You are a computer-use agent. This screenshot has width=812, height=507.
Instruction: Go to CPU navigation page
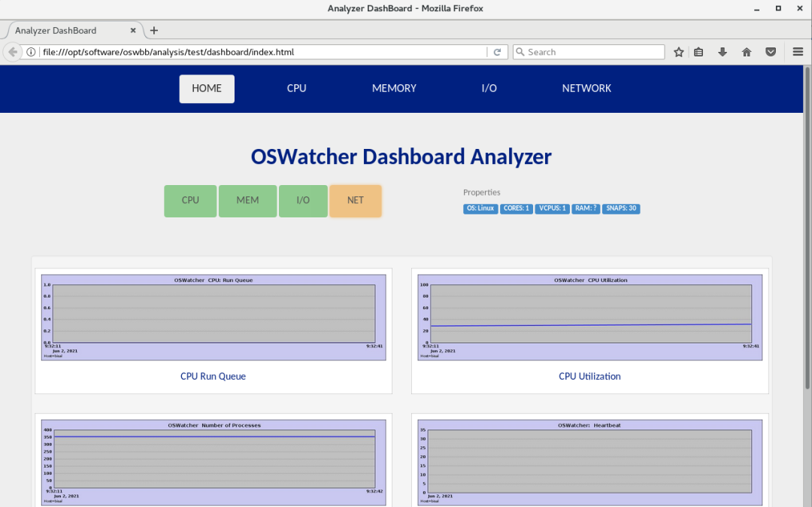(297, 89)
